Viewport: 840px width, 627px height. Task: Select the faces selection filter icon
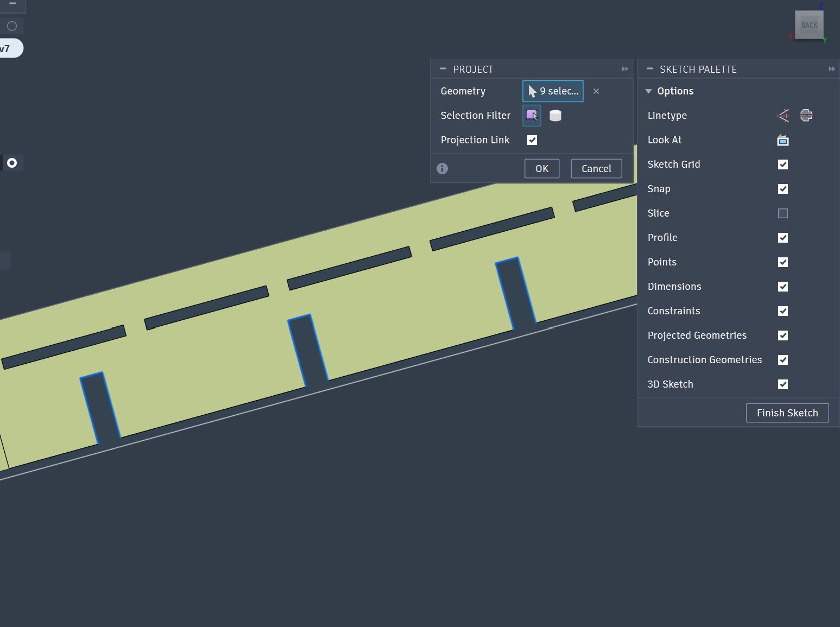pos(531,115)
